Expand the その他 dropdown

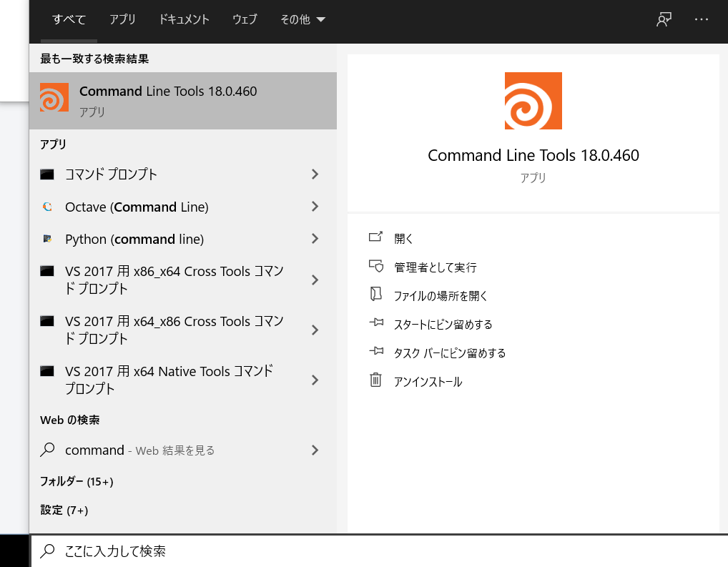click(x=302, y=19)
